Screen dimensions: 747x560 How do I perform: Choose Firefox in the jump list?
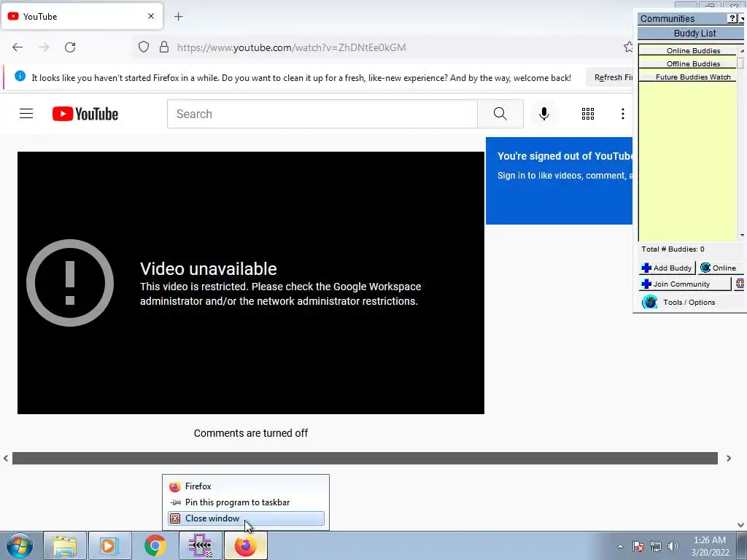[246, 486]
